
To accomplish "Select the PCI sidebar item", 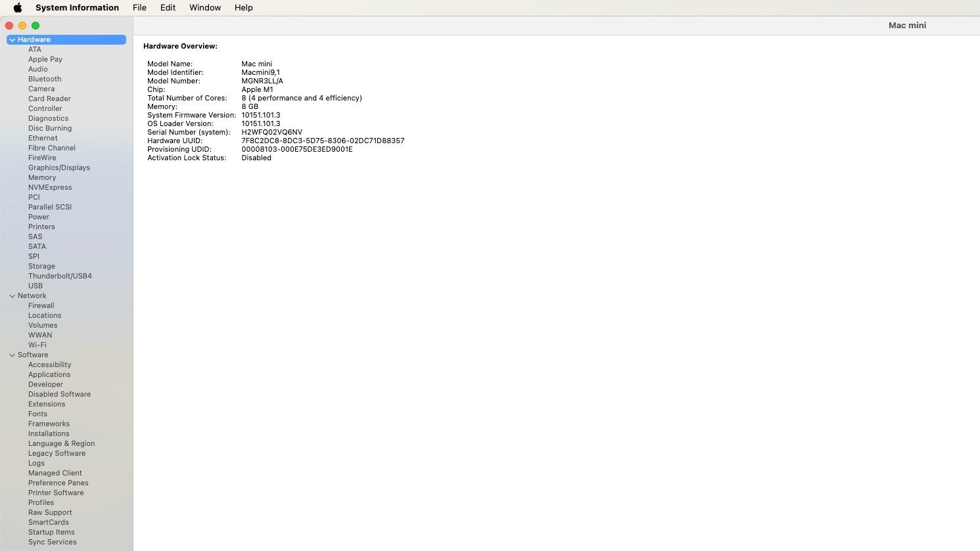I will pos(34,198).
